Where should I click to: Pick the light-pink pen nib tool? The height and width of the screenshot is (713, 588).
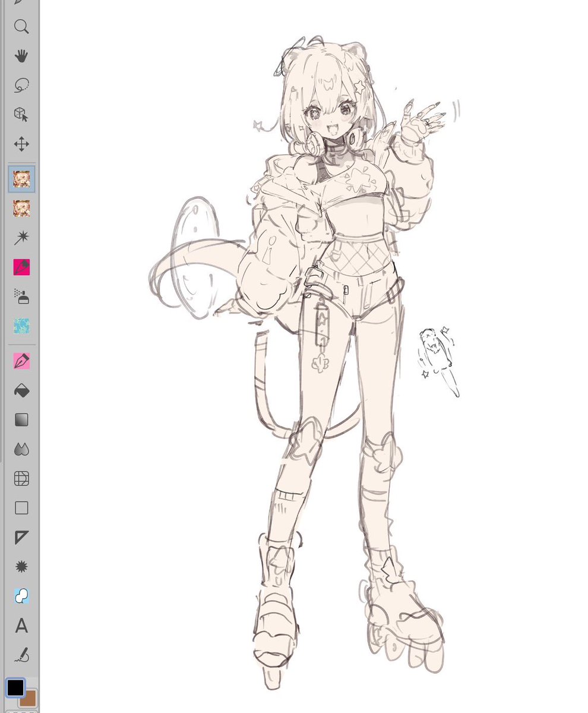(x=21, y=361)
